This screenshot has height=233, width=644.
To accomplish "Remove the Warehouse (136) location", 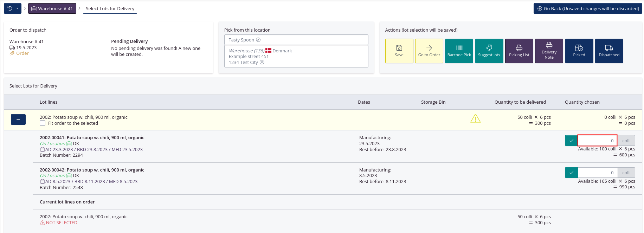I will pos(262,63).
